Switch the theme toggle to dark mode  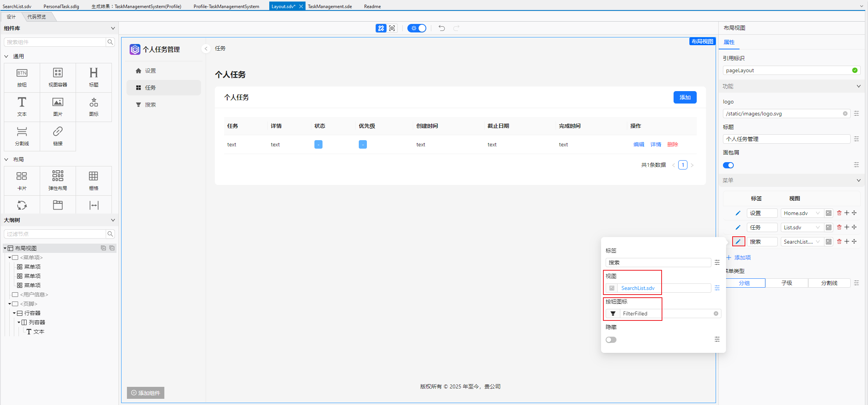417,28
